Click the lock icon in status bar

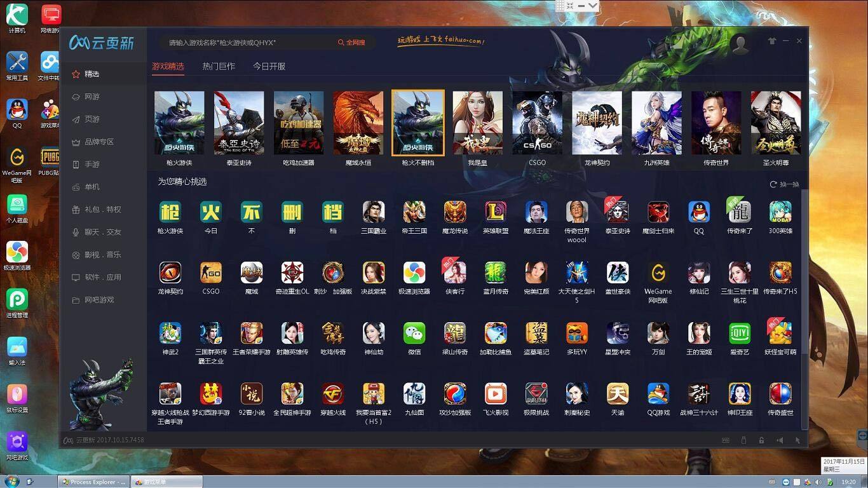tap(761, 440)
